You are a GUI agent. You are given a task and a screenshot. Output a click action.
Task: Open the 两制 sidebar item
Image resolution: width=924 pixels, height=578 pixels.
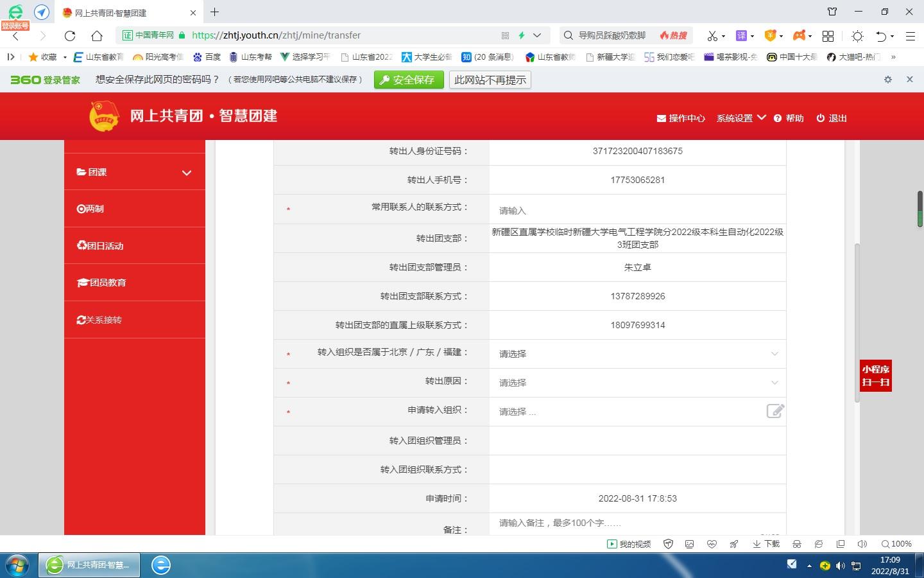[x=135, y=209]
